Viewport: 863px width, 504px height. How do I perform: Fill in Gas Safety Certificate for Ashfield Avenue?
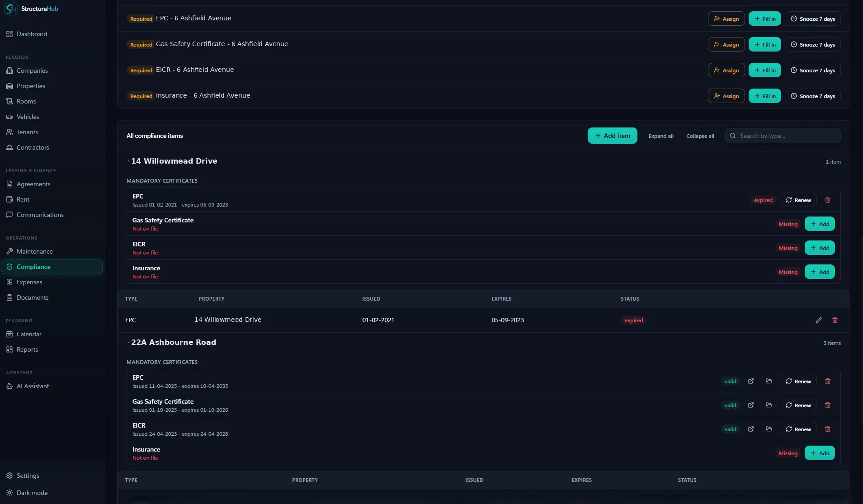(765, 44)
